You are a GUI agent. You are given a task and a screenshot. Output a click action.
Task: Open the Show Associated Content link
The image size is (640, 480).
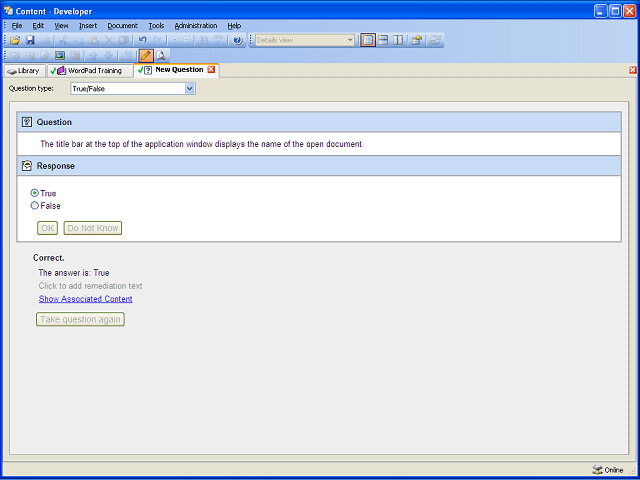tap(85, 299)
